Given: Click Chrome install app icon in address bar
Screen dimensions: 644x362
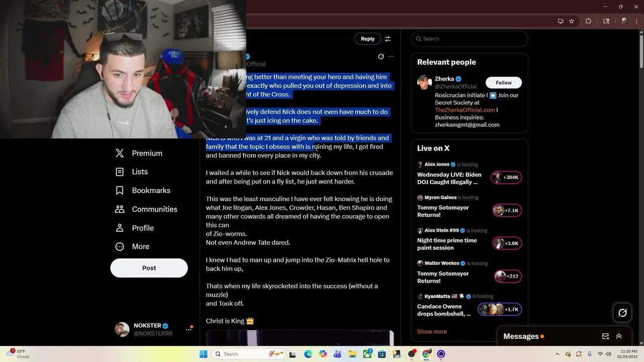Looking at the screenshot, I should tap(560, 21).
